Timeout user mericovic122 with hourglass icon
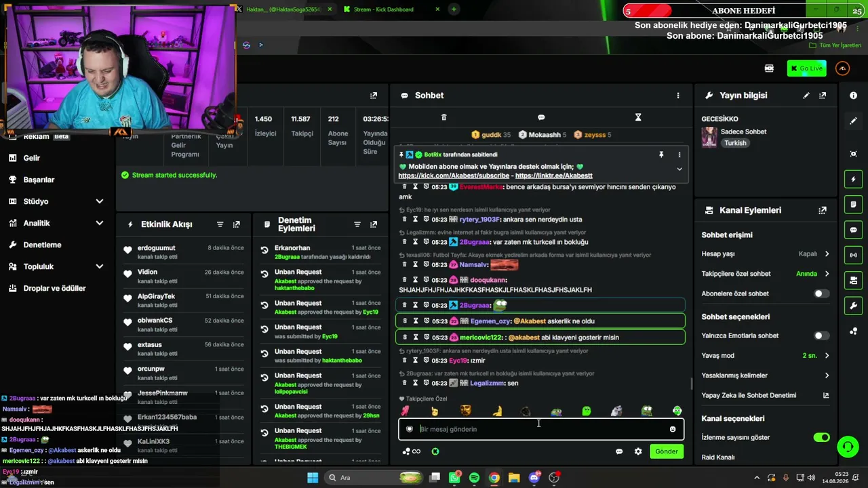This screenshot has height=488, width=868. click(416, 338)
